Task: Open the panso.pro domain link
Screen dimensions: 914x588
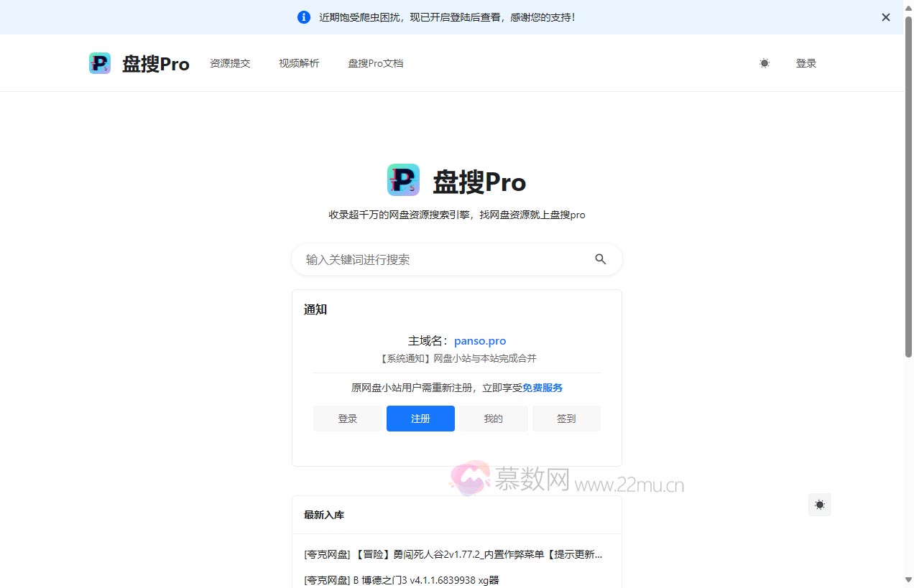Action: [479, 340]
